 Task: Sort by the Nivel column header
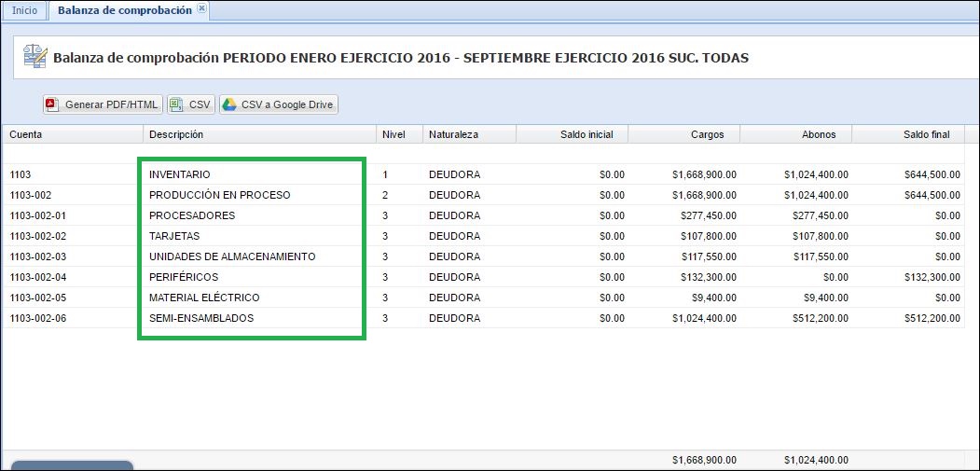pyautogui.click(x=400, y=134)
